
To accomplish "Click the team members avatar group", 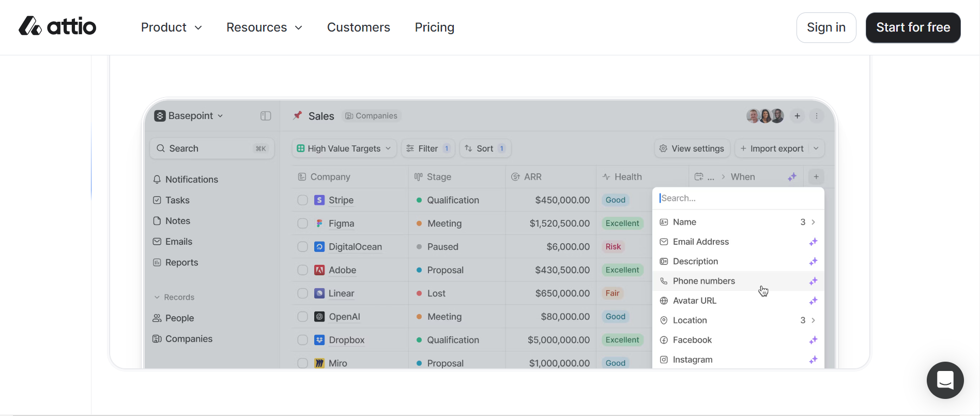I will (765, 116).
